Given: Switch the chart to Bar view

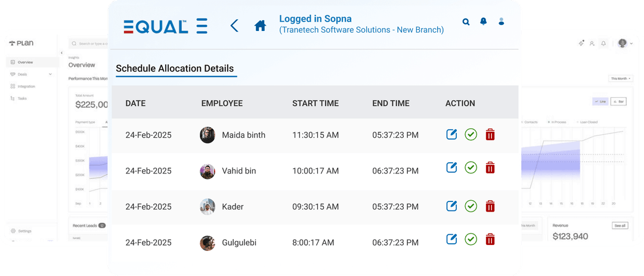Looking at the screenshot, I should click(x=618, y=102).
